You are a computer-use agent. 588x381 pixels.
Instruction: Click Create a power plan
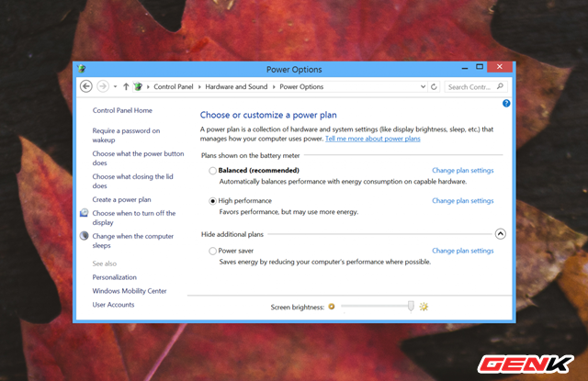coord(121,199)
